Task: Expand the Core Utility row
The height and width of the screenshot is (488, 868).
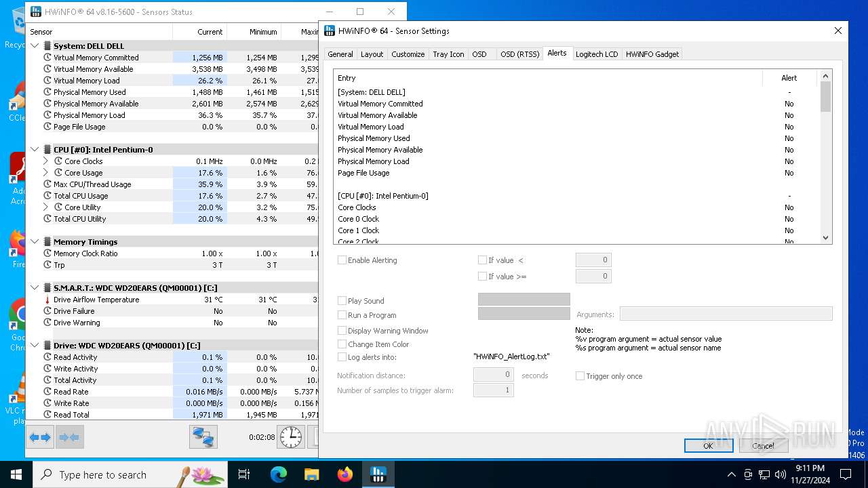Action: (46, 207)
